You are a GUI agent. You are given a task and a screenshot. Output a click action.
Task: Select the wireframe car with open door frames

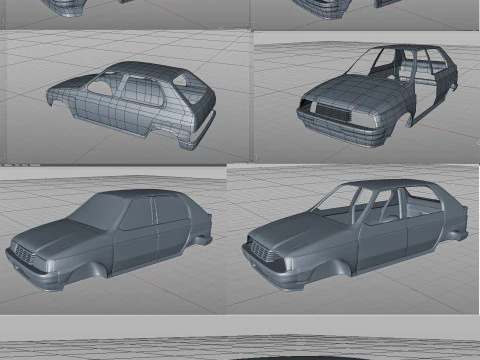[x=377, y=96]
